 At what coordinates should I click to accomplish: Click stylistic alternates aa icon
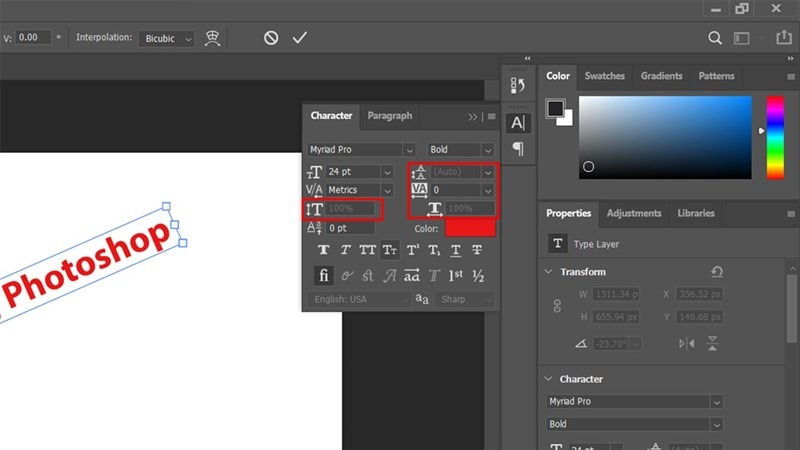pyautogui.click(x=412, y=276)
